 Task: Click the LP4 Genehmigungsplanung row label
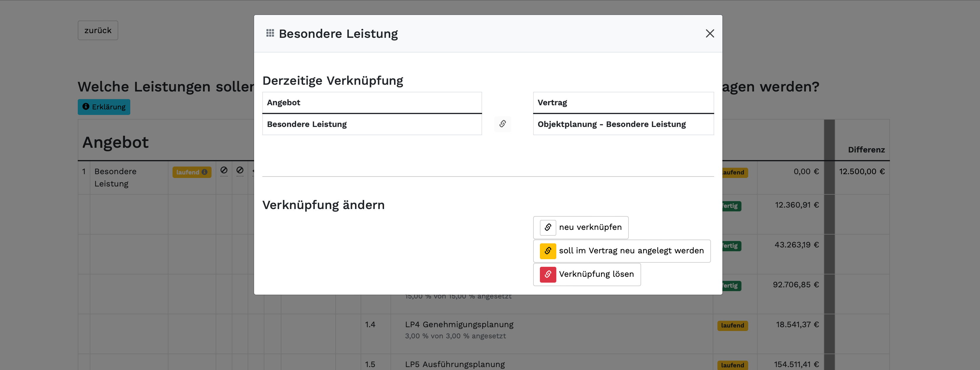[x=459, y=324]
